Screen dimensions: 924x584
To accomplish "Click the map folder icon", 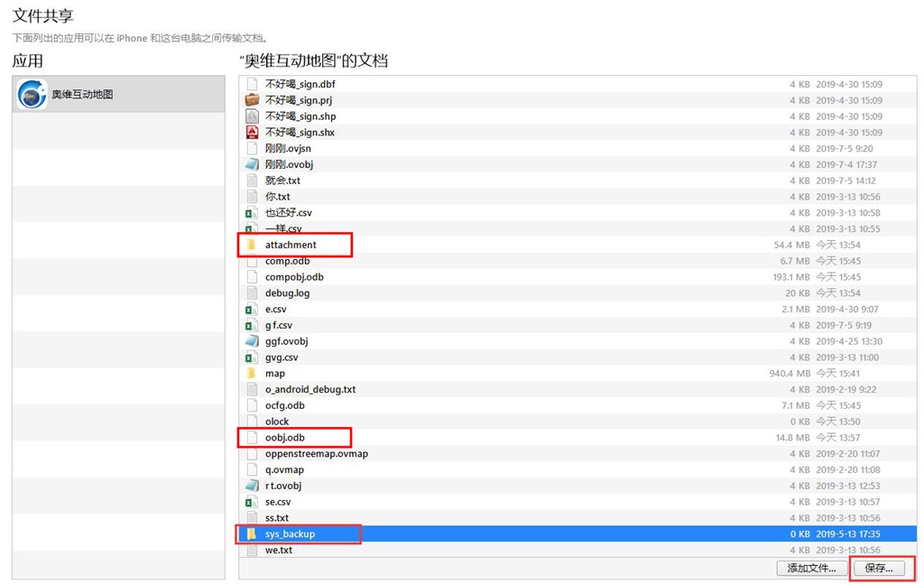I will pyautogui.click(x=252, y=374).
